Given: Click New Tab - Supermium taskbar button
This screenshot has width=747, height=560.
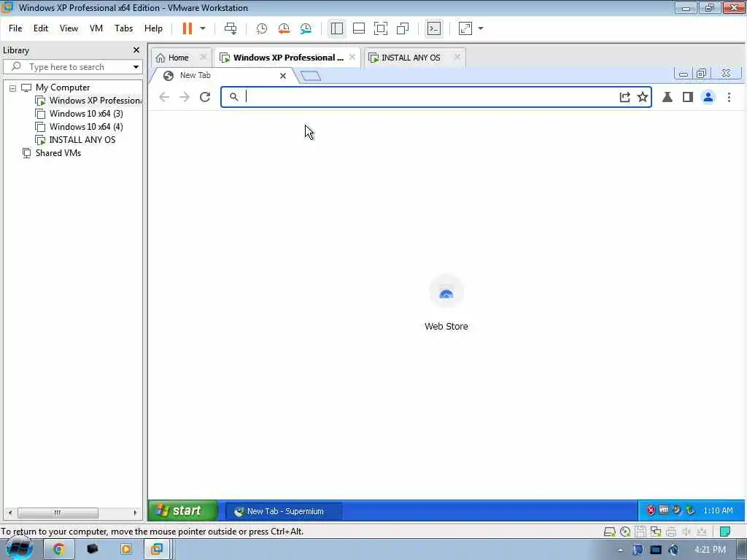Looking at the screenshot, I should (283, 511).
